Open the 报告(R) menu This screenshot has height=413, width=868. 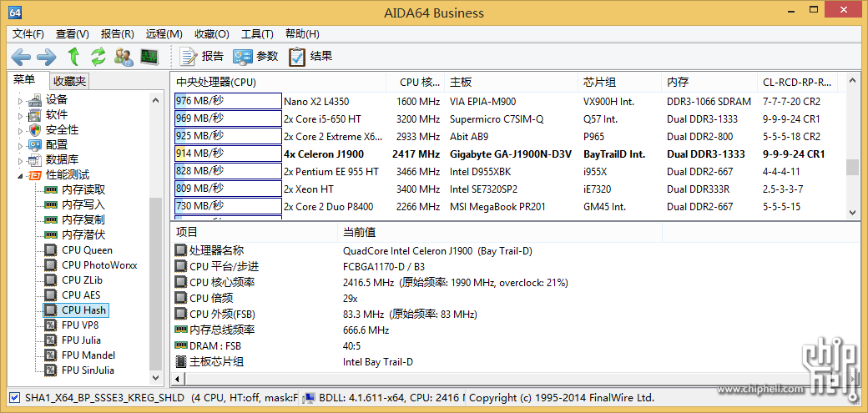click(x=118, y=33)
